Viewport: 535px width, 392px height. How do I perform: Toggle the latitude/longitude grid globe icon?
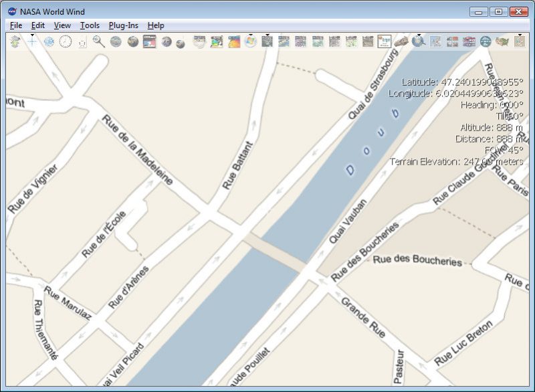[49, 42]
